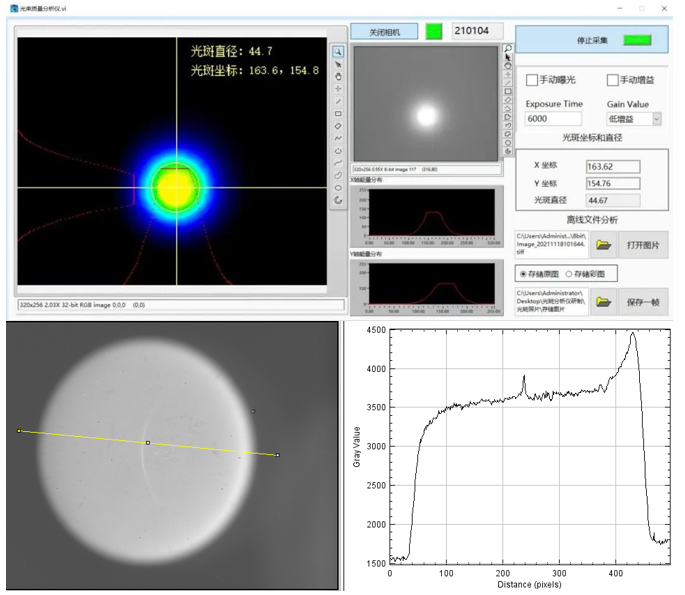
Task: Click the grayscale camera preview image
Action: tap(426, 104)
